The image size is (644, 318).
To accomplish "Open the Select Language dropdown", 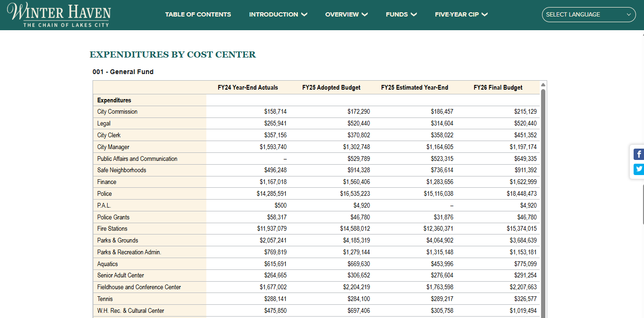I will [x=588, y=15].
